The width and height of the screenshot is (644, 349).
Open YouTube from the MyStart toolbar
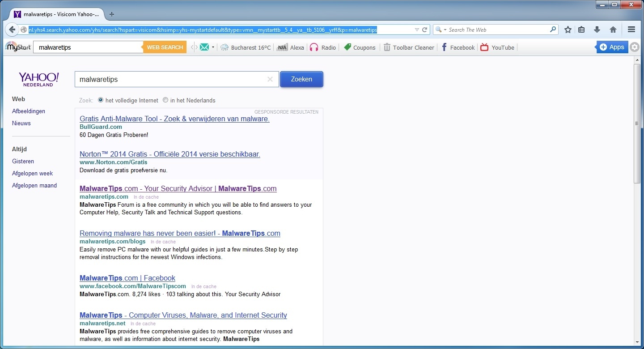(497, 47)
